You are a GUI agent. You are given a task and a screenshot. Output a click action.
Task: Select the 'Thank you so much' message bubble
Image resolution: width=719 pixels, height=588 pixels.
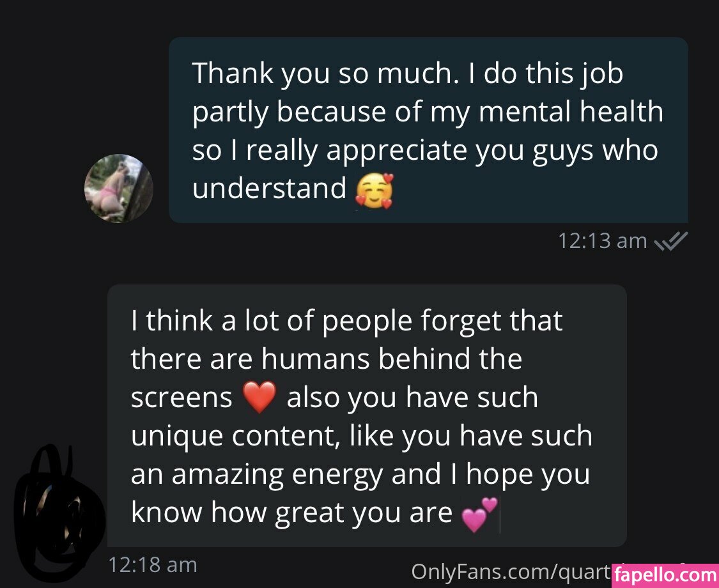coord(428,130)
